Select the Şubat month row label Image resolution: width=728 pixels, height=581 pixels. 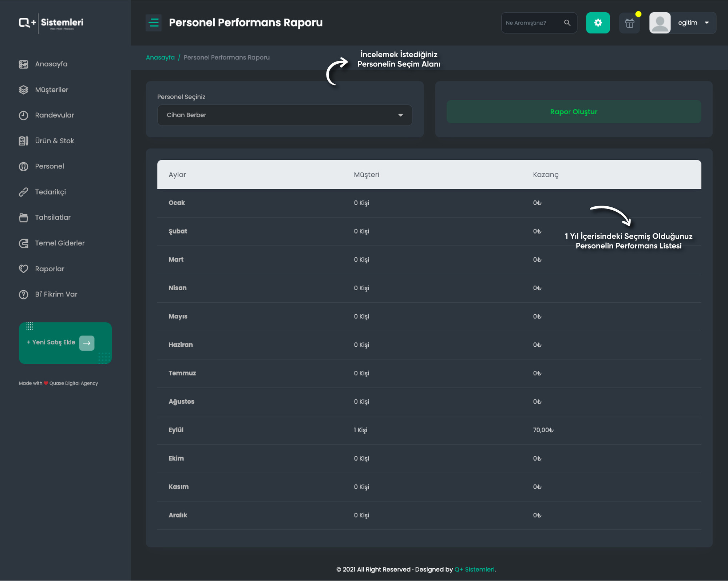[178, 231]
